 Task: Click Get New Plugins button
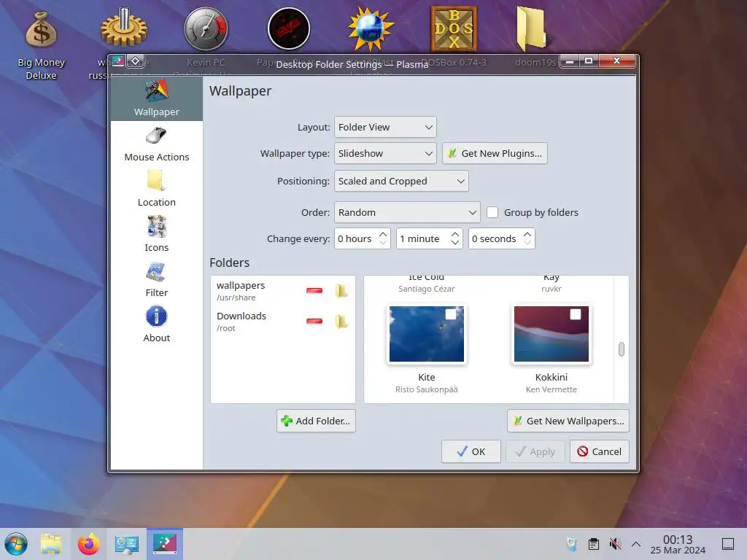click(x=495, y=153)
